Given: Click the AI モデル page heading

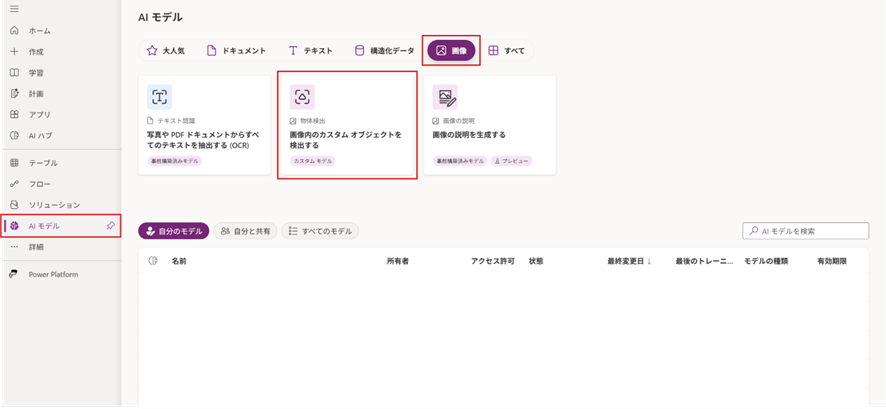Looking at the screenshot, I should (x=160, y=18).
